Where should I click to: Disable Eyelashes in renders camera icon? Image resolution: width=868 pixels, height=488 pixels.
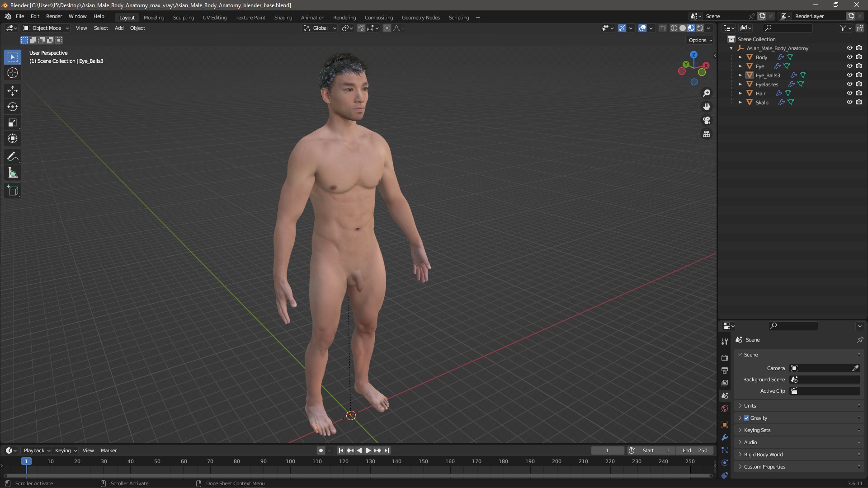pos(859,84)
